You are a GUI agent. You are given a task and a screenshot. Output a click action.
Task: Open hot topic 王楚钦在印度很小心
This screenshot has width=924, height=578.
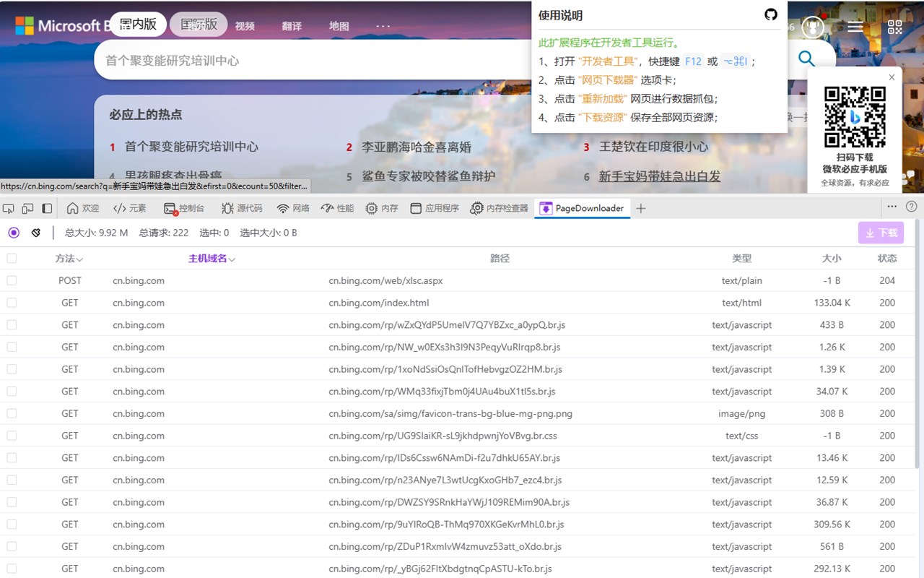click(x=654, y=147)
